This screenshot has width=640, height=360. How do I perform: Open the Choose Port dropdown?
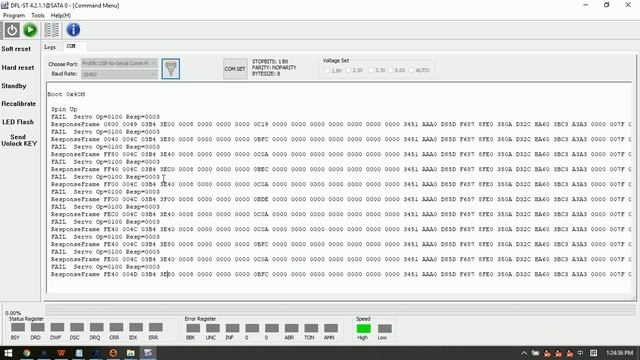pyautogui.click(x=119, y=63)
